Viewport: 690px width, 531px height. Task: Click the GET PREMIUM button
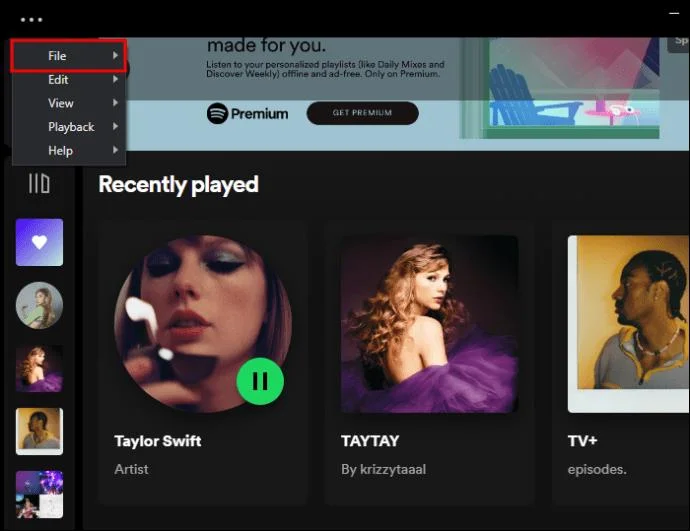tap(363, 113)
